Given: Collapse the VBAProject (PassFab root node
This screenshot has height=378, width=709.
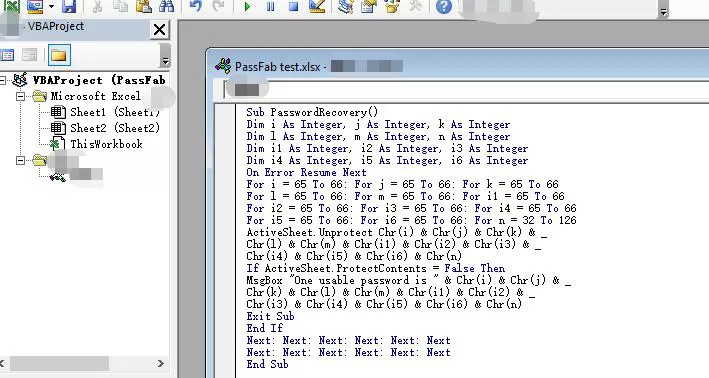Looking at the screenshot, I should [x=3, y=80].
